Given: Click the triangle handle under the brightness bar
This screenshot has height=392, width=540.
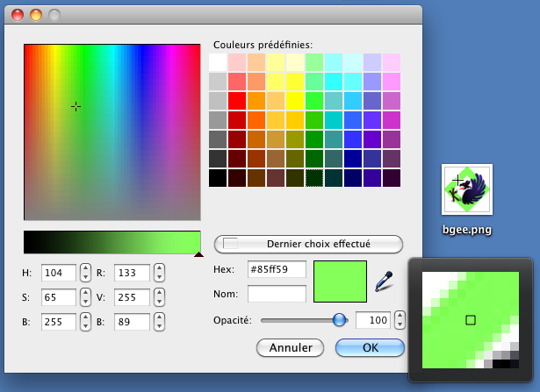Looking at the screenshot, I should point(198,254).
